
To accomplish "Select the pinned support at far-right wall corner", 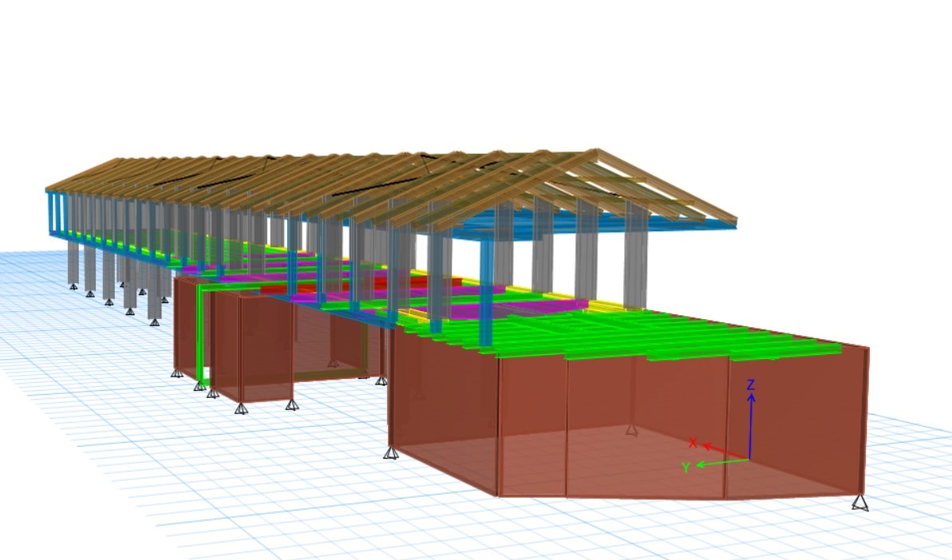I will pos(859,503).
